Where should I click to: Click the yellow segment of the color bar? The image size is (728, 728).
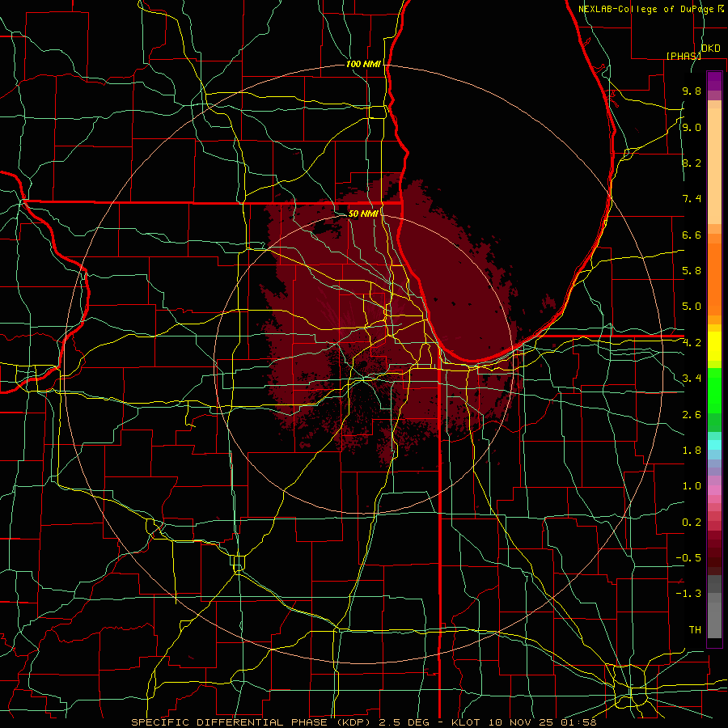tap(714, 346)
